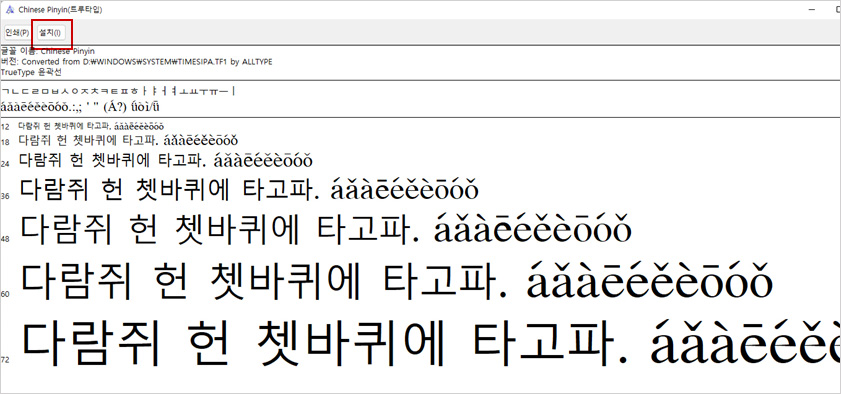Click the size 36 sample sentence
Viewport: 841px width, 394px height.
pos(248,190)
